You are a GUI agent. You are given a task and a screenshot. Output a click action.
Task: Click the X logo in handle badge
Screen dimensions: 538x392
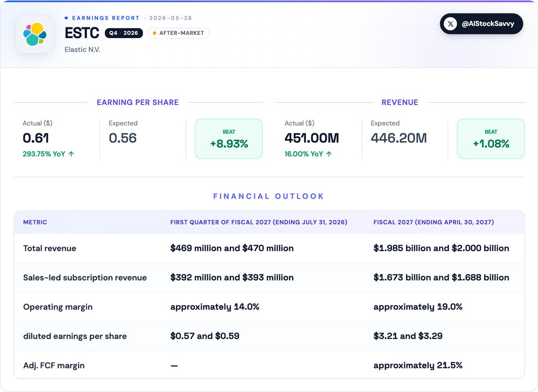450,24
